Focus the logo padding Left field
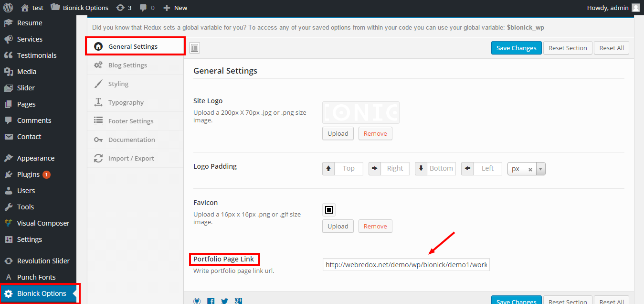Viewport: 644px width, 304px height. coord(487,168)
